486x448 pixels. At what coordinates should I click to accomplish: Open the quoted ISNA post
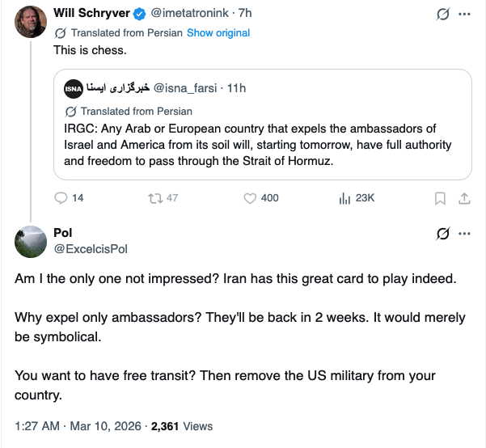click(262, 137)
